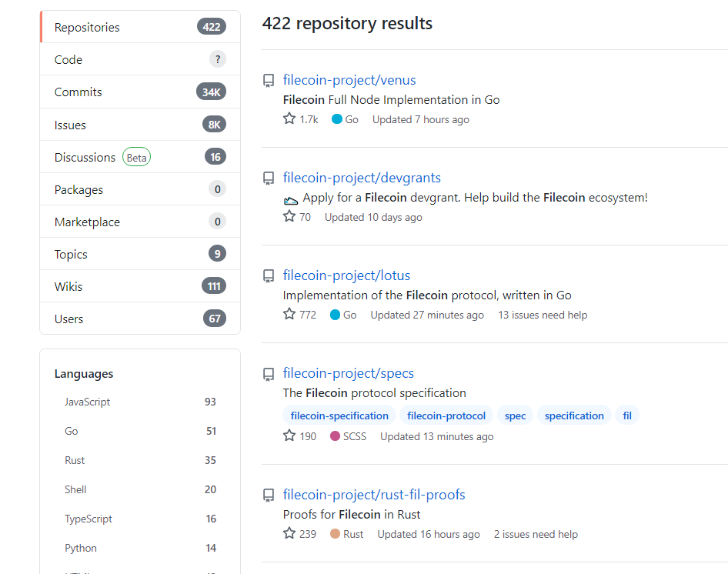The image size is (728, 574).
Task: Click the repo icon beside filecoin-project/rust-fil-proofs
Action: (269, 495)
